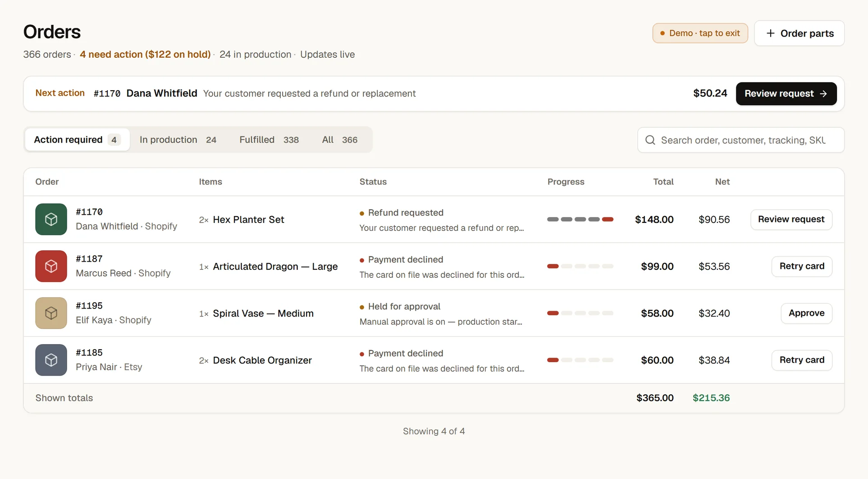Click the Items column header
Screen dimensions: 868x479
pyautogui.click(x=210, y=182)
